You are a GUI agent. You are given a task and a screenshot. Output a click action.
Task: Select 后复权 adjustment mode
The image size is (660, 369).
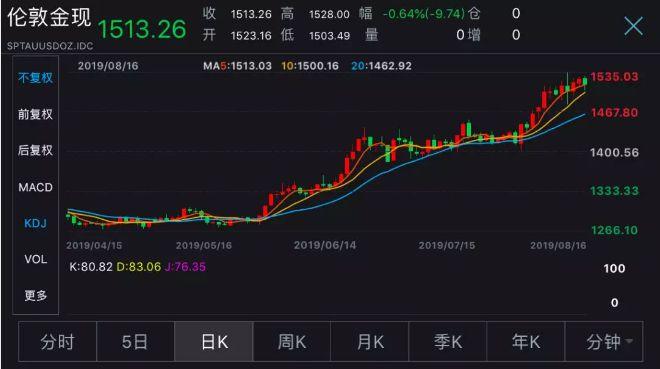click(35, 150)
